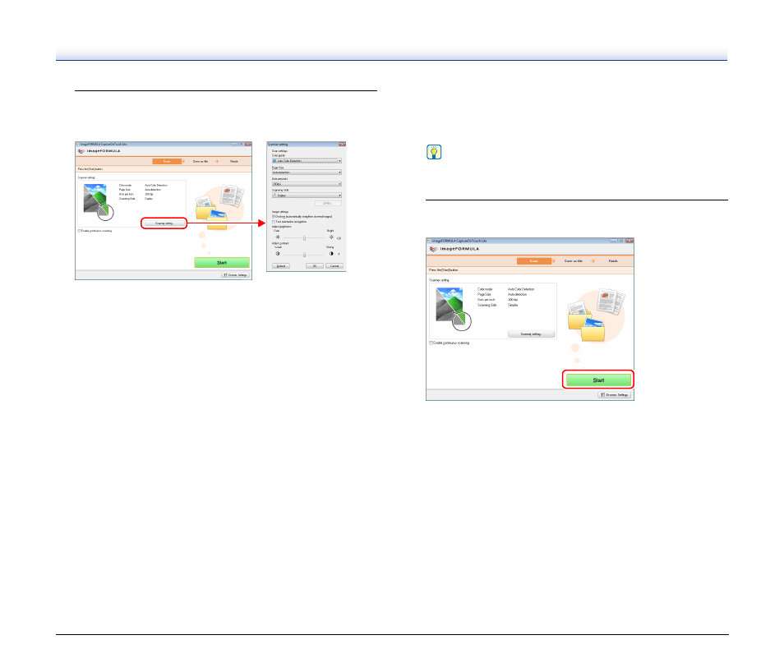Click Start in the Duplex CaptureOnTouch window
Viewport: 784px width, 672px height.
222,263
